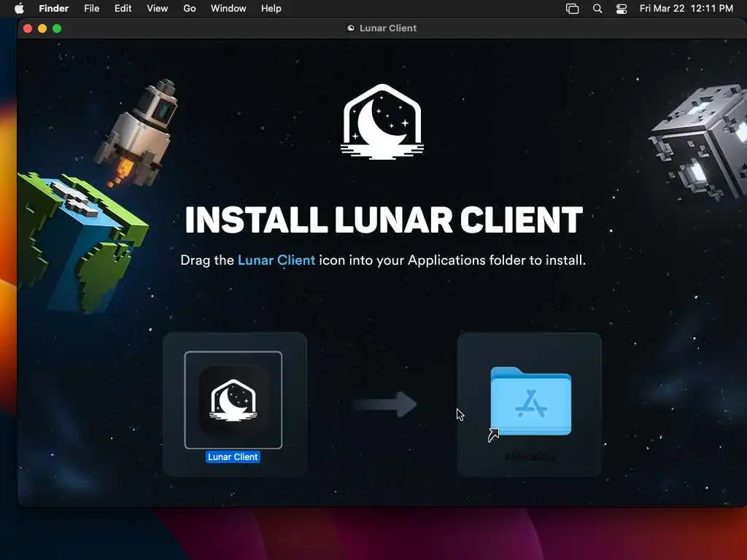
Task: Open the Apple menu
Action: [x=19, y=9]
